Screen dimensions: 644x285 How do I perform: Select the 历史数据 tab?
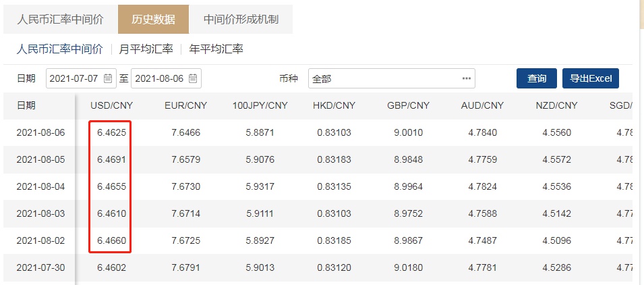153,19
